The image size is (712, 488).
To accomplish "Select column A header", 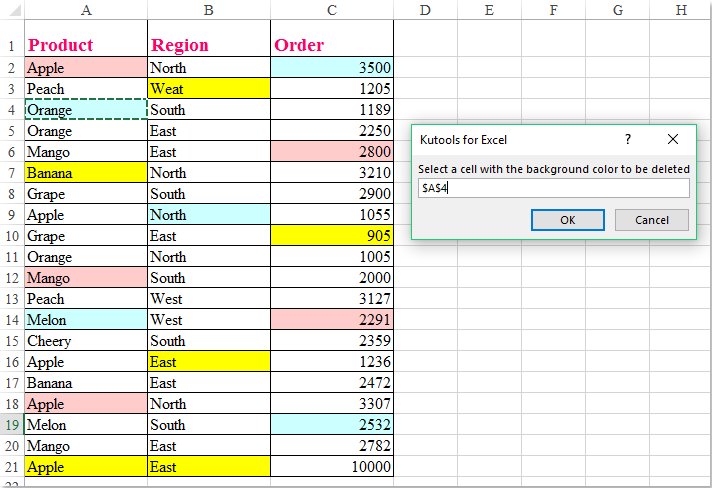I will click(x=86, y=10).
